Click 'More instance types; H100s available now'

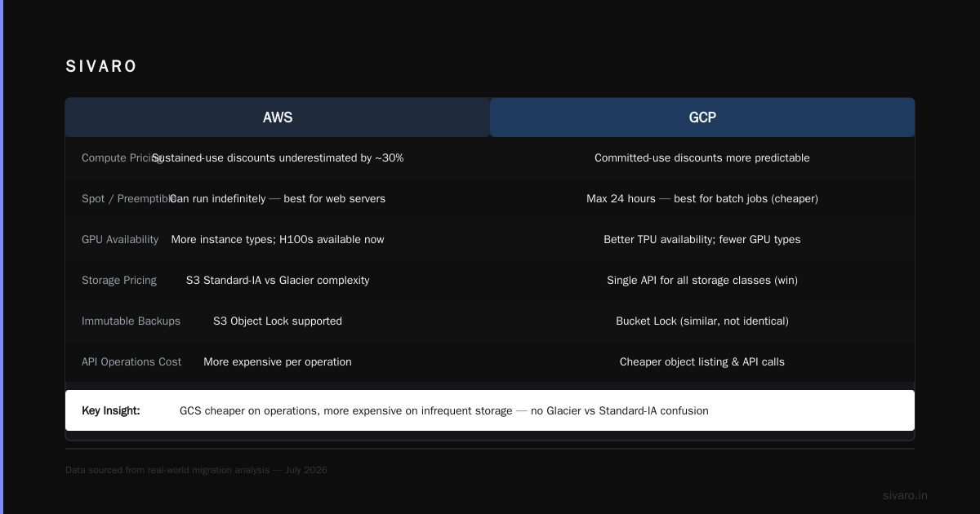click(278, 239)
